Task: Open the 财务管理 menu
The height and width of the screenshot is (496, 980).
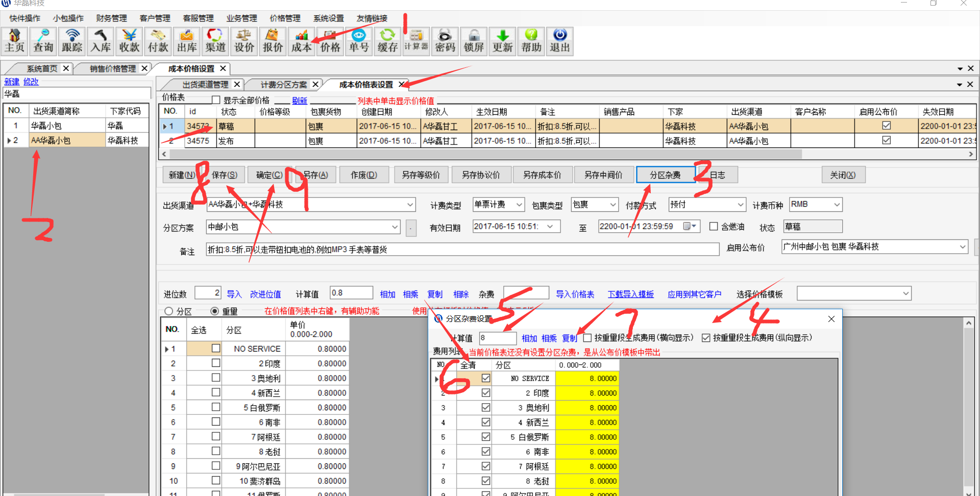Action: coord(111,18)
